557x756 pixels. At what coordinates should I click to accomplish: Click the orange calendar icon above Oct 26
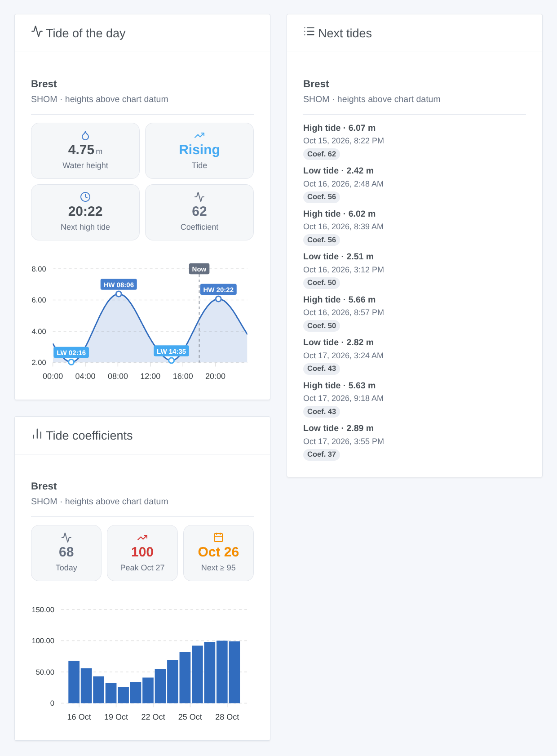(218, 538)
